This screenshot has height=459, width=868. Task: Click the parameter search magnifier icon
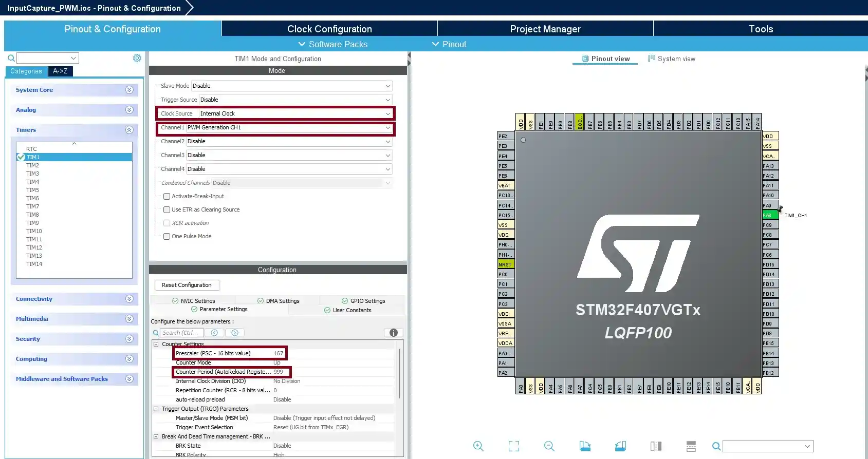coord(156,333)
